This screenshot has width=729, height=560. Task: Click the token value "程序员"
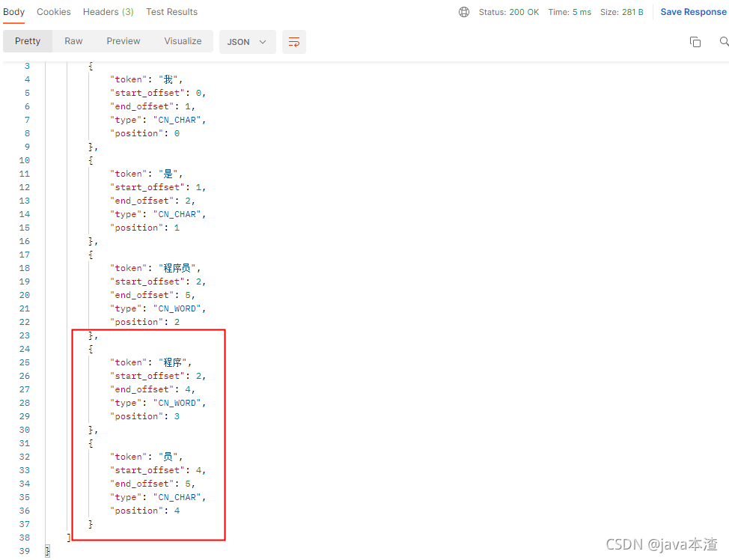(177, 268)
